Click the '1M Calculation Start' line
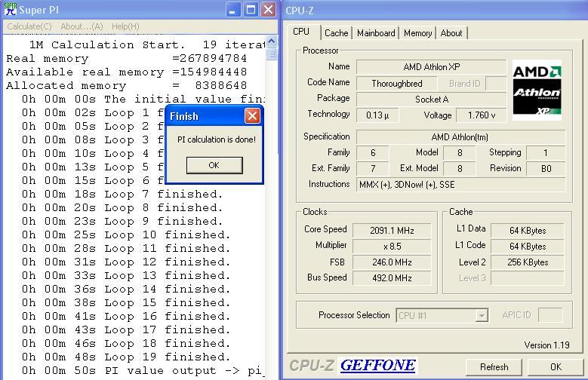This screenshot has height=380, width=588. (147, 45)
